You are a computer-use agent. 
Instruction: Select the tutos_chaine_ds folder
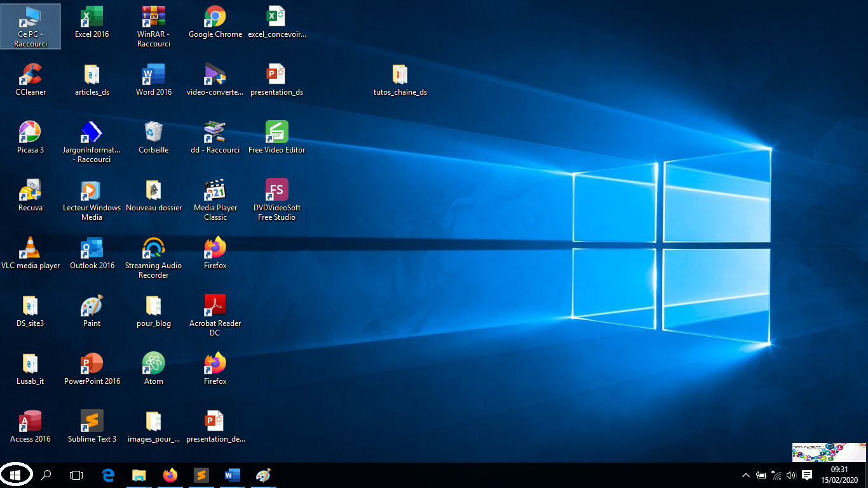coord(400,80)
